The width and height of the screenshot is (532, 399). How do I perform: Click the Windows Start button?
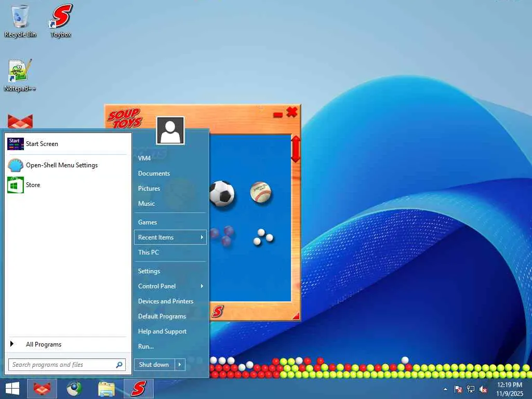tap(12, 389)
